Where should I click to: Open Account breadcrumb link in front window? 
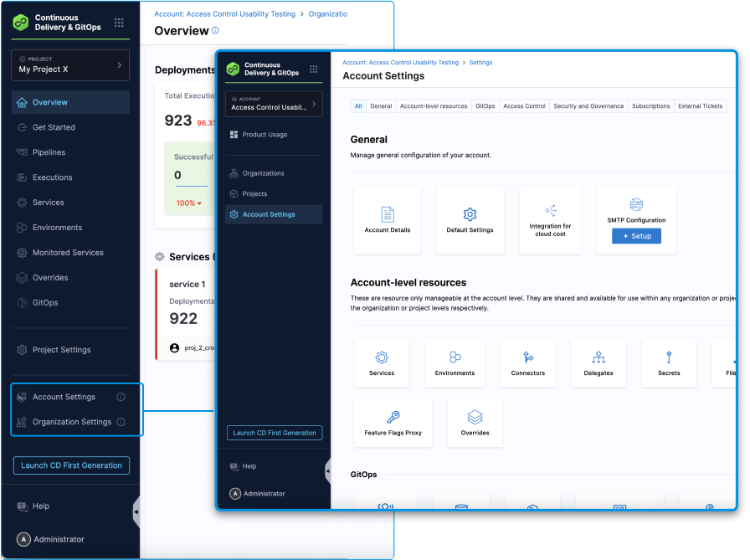[x=400, y=63]
